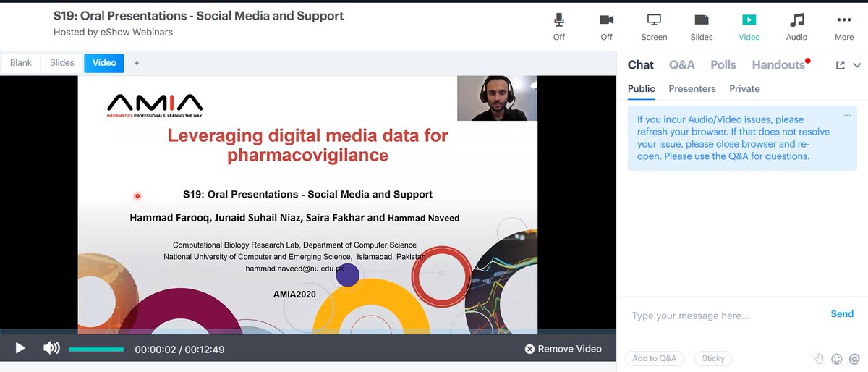Collapse the side panel with chevron
This screenshot has height=372, width=868.
tap(857, 65)
